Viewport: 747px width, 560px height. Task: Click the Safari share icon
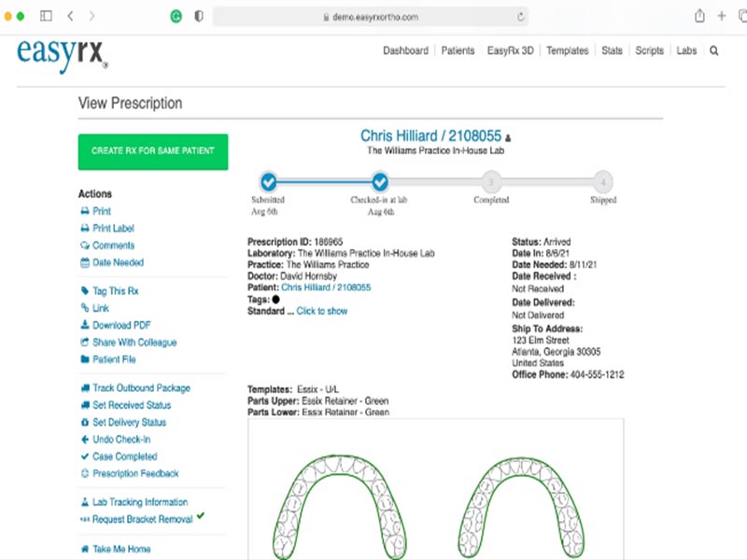[699, 16]
